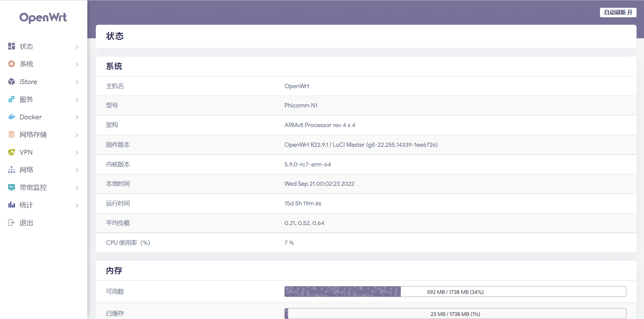
Task: Click the 带宽监控 monitor icon
Action: point(12,187)
